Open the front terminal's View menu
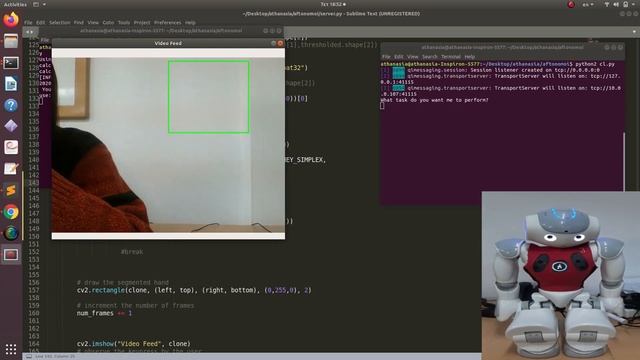 (413, 57)
